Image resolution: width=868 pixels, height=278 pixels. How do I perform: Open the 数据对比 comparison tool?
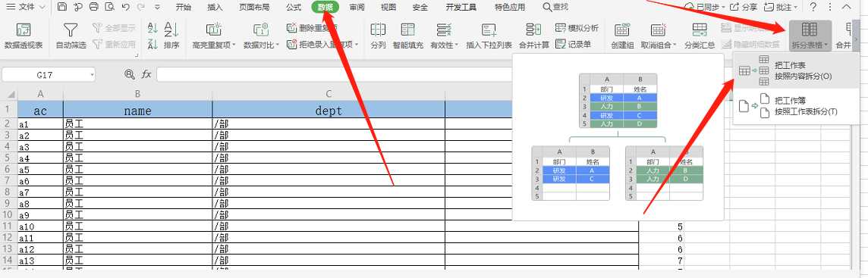click(x=261, y=36)
